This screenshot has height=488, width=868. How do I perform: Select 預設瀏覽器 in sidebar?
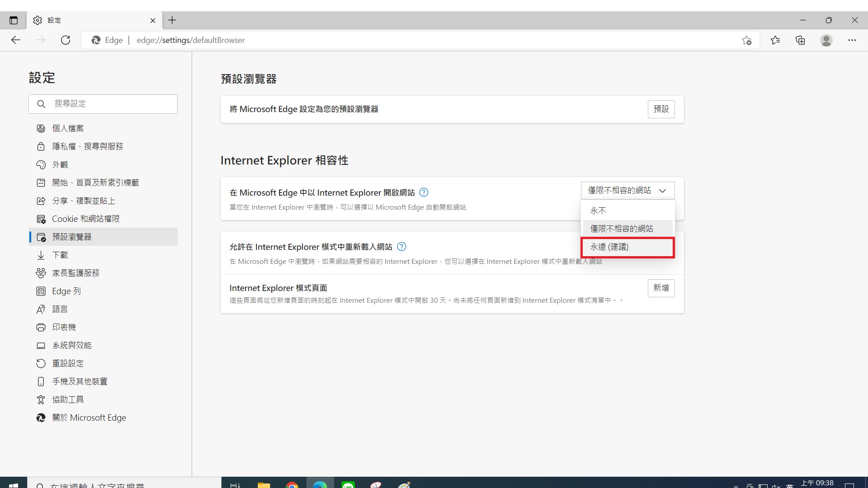[103, 237]
